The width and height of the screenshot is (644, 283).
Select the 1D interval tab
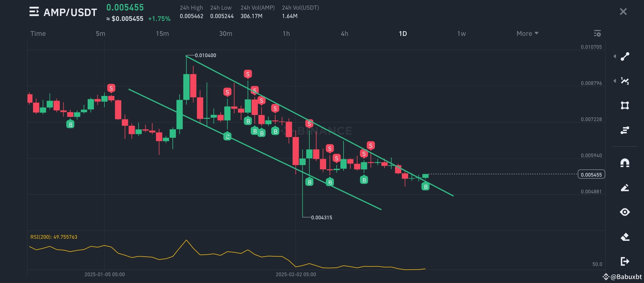[403, 34]
